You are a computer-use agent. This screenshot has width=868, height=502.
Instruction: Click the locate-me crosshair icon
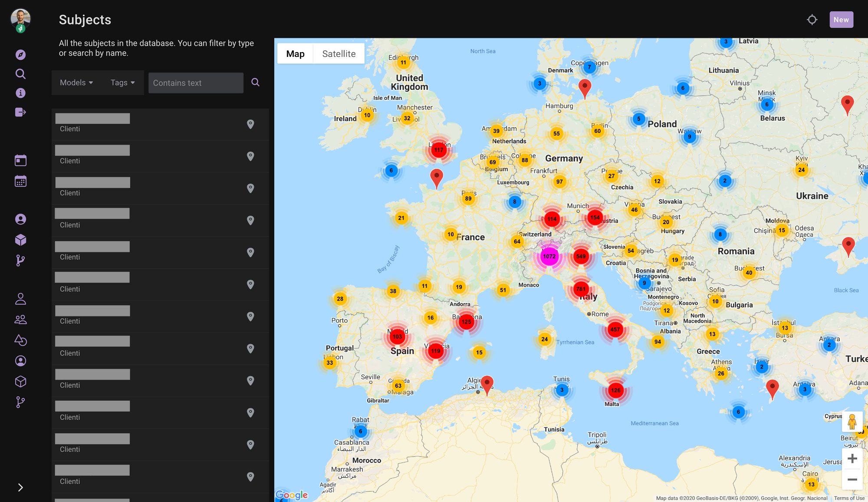point(812,20)
